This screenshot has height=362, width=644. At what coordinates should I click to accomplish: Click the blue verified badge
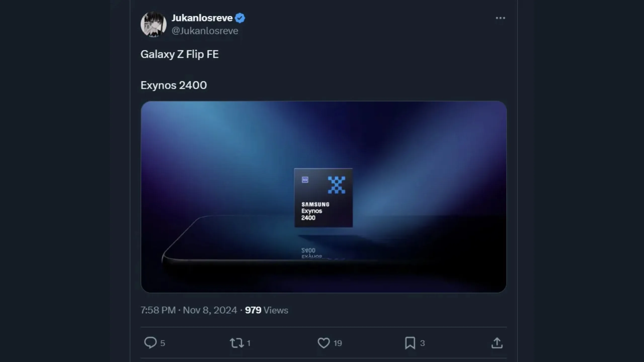coord(240,18)
